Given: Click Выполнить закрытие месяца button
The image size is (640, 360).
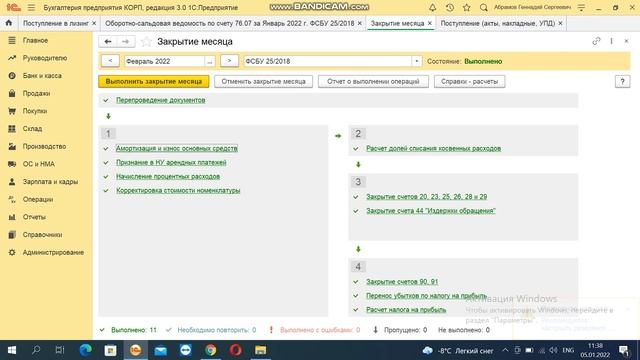Looking at the screenshot, I should pos(153,81).
